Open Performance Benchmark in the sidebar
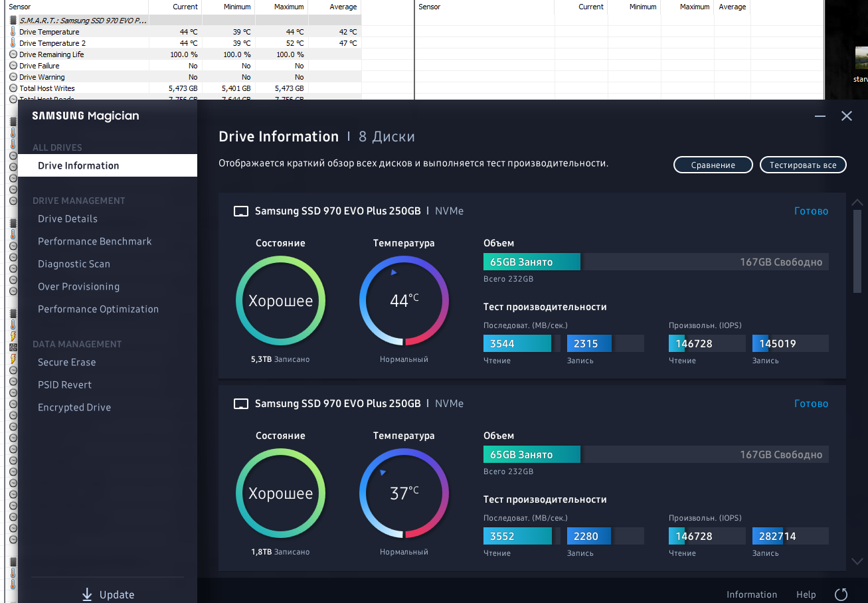The image size is (868, 603). click(x=95, y=242)
